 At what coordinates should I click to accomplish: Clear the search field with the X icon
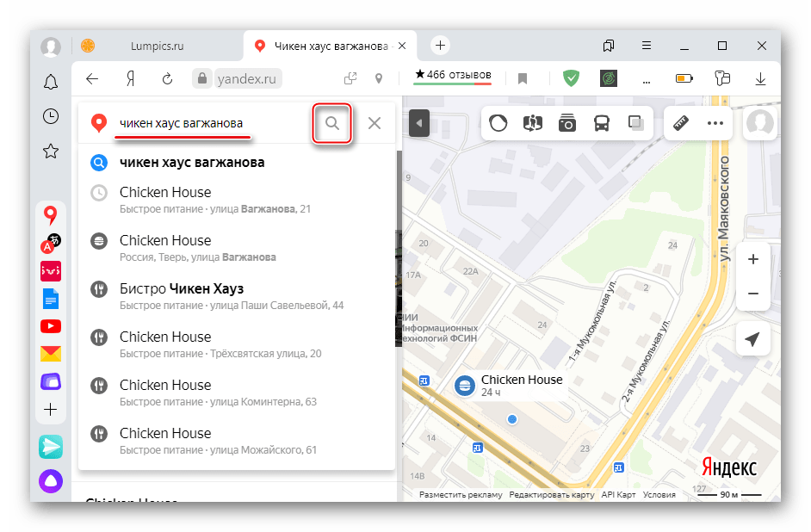point(375,123)
